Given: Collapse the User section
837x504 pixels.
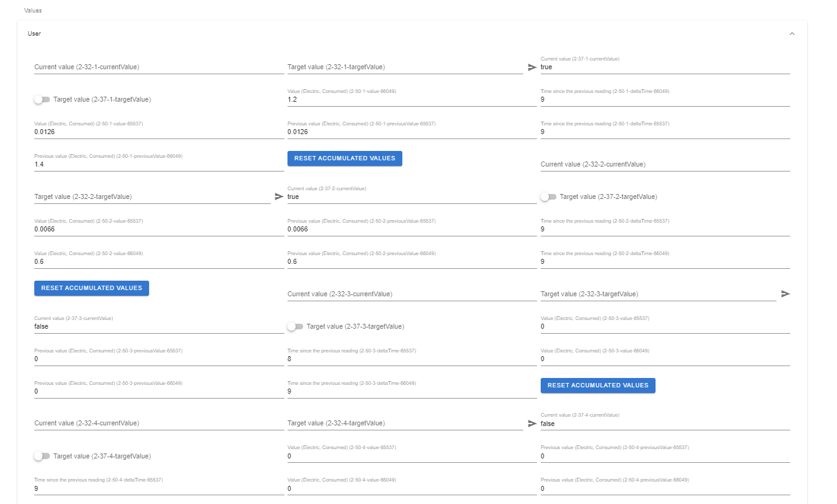Looking at the screenshot, I should pyautogui.click(x=792, y=34).
